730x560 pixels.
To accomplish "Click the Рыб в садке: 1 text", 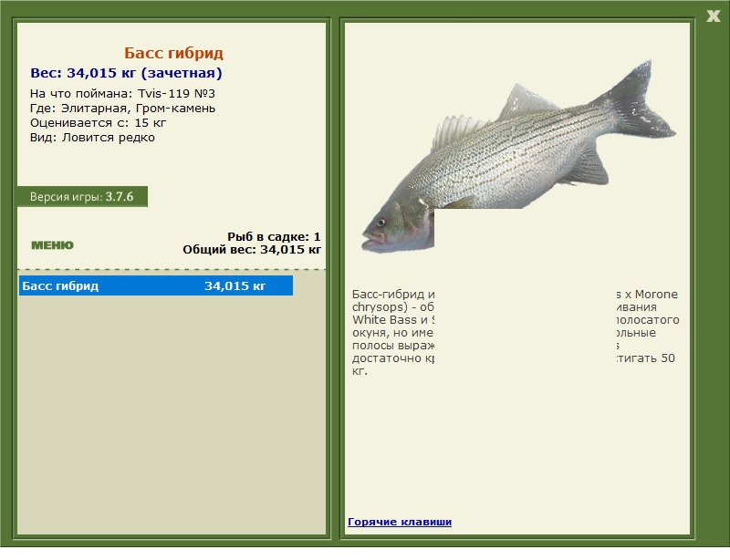I will 274,236.
